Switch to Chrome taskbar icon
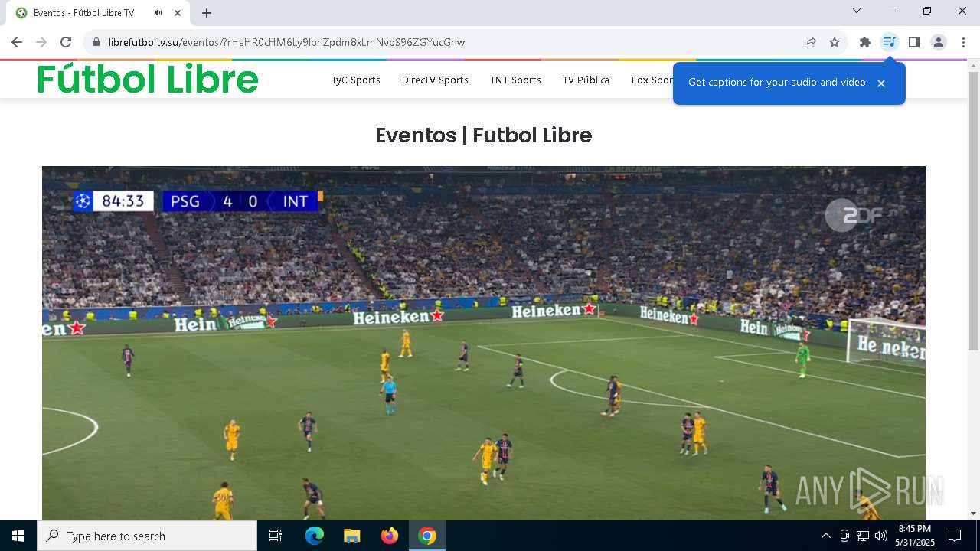 pos(427,536)
